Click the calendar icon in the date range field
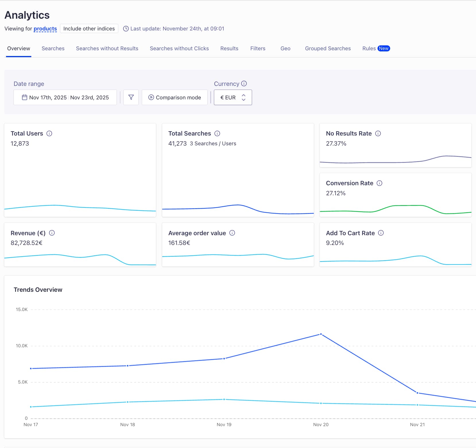Screen dimensions: 476x448 point(24,97)
